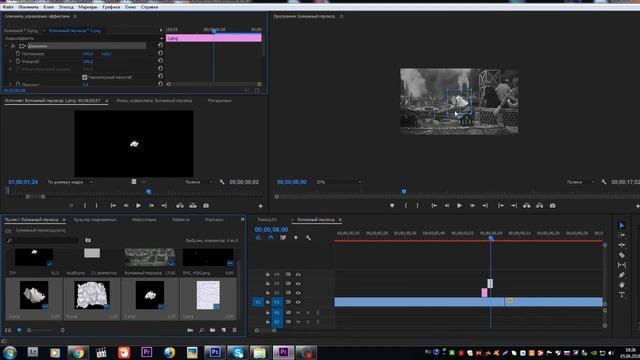Toggle lock on V4 track
This screenshot has height=360, width=640.
point(268,274)
